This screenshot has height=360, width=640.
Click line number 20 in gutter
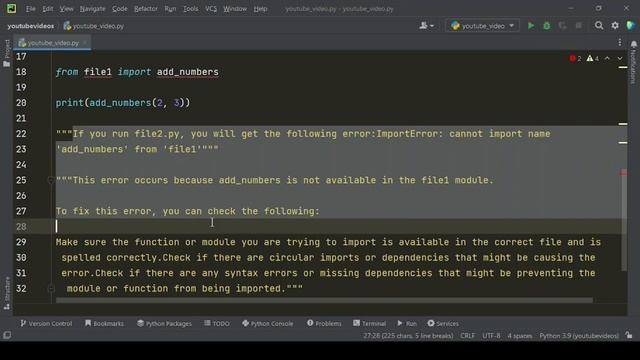point(21,103)
